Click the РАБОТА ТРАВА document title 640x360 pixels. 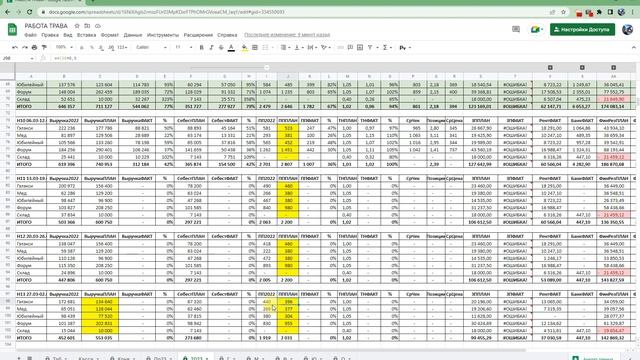point(46,26)
